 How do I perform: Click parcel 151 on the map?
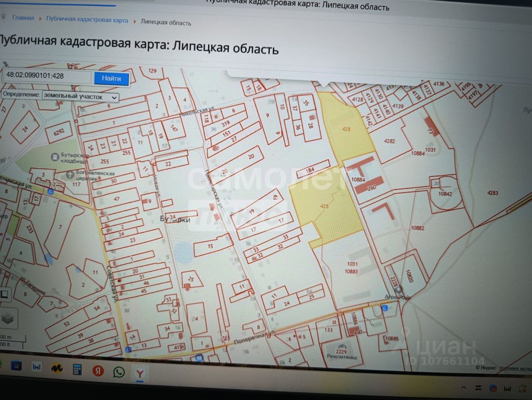pos(227,134)
